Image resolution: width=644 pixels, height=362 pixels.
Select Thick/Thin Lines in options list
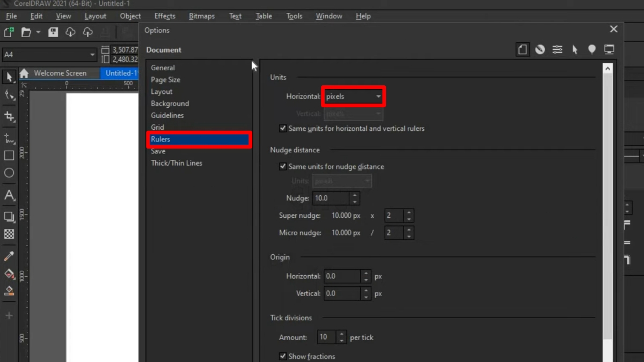click(x=177, y=163)
